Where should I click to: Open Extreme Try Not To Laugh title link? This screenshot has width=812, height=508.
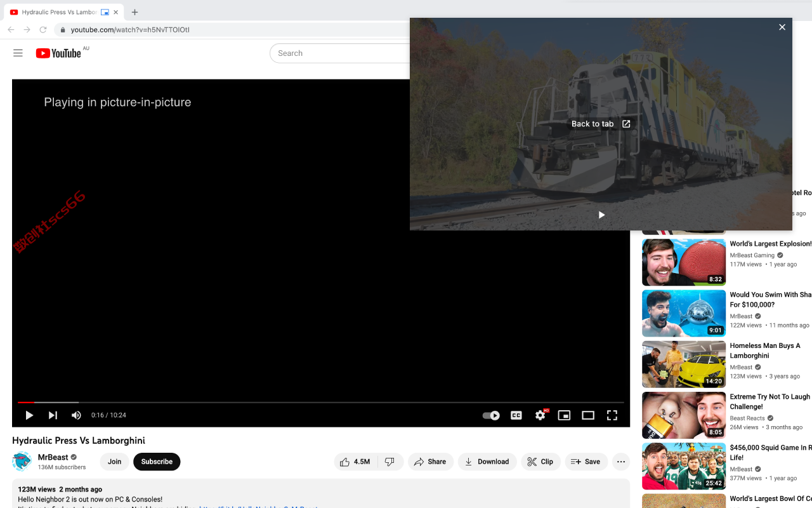770,402
